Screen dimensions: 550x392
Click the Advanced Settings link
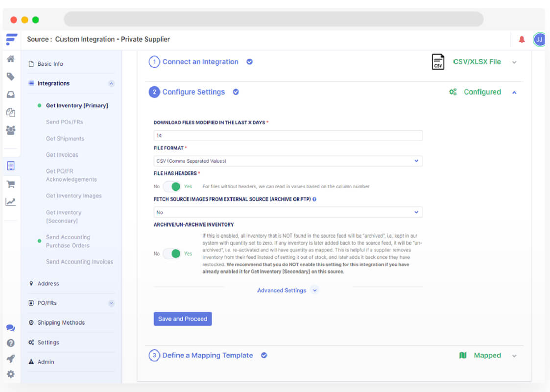tap(282, 290)
